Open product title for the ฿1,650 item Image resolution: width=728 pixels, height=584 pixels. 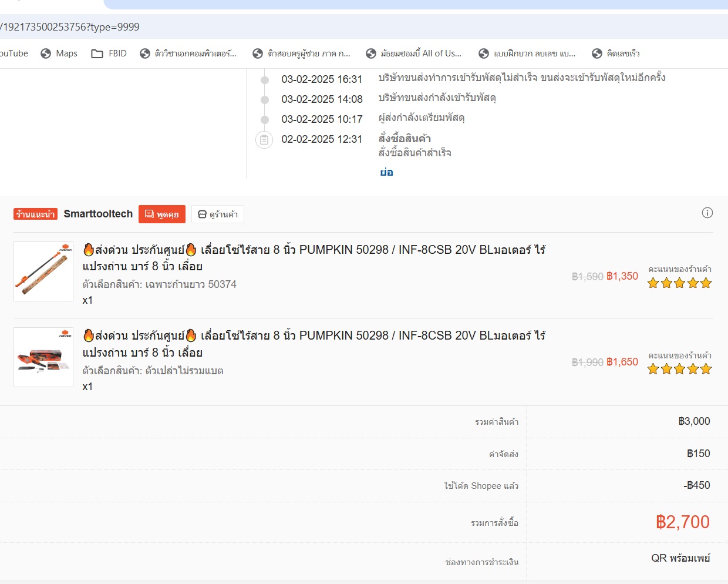click(314, 344)
